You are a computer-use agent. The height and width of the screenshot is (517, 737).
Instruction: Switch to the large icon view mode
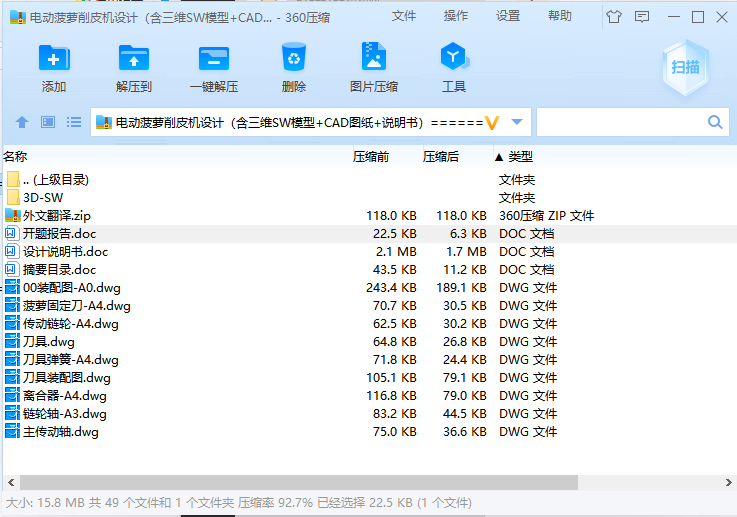48,123
